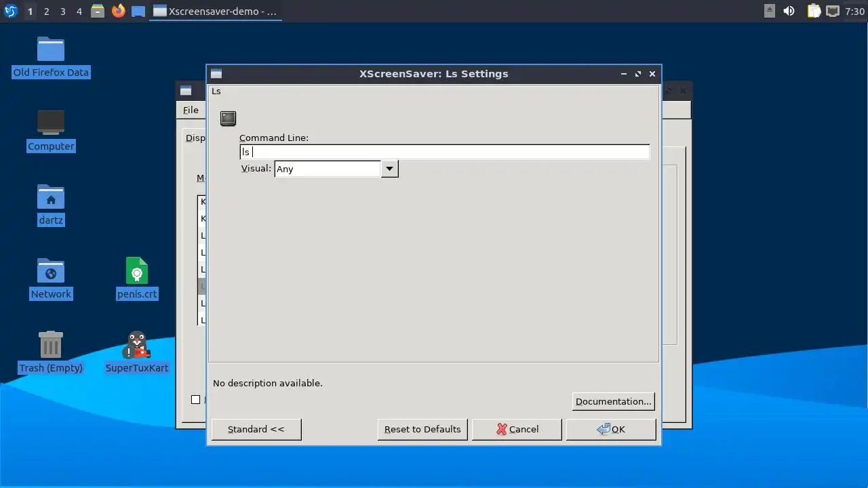Switch to workspace 3
The width and height of the screenshot is (868, 488).
pos(62,11)
